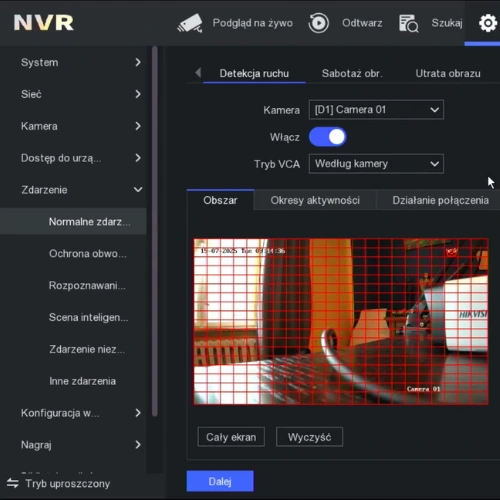The height and width of the screenshot is (500, 500).
Task: Click the search file icon
Action: [x=409, y=23]
